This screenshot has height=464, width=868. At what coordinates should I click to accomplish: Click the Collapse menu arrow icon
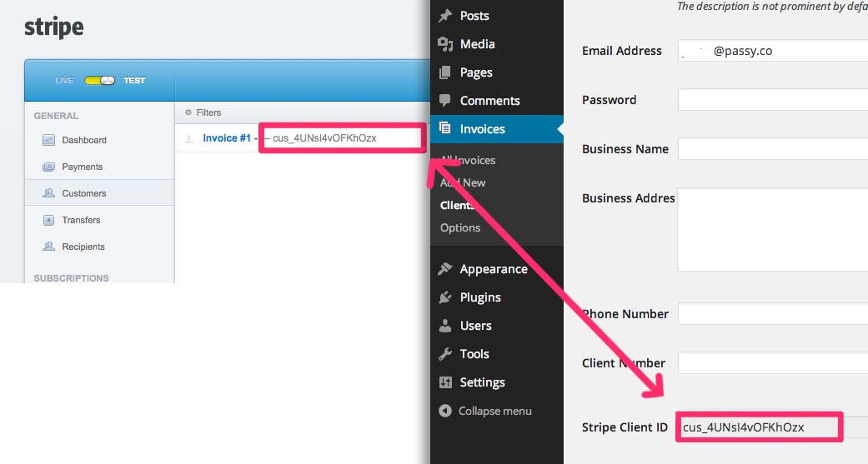coord(445,411)
